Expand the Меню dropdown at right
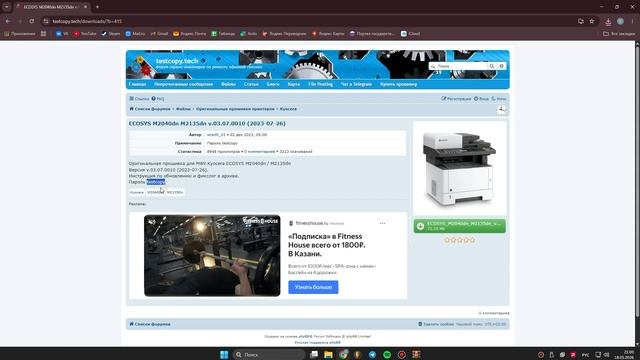The height and width of the screenshot is (360, 640). [499, 99]
